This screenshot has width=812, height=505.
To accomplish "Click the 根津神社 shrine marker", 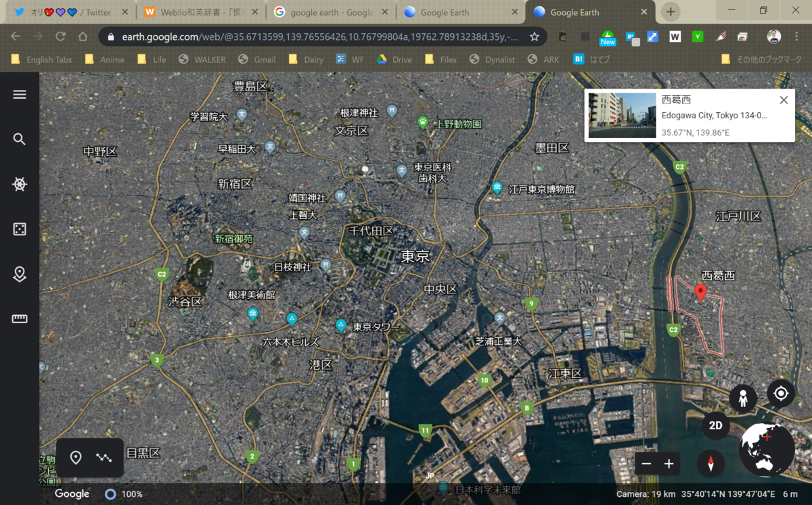I will (x=392, y=110).
